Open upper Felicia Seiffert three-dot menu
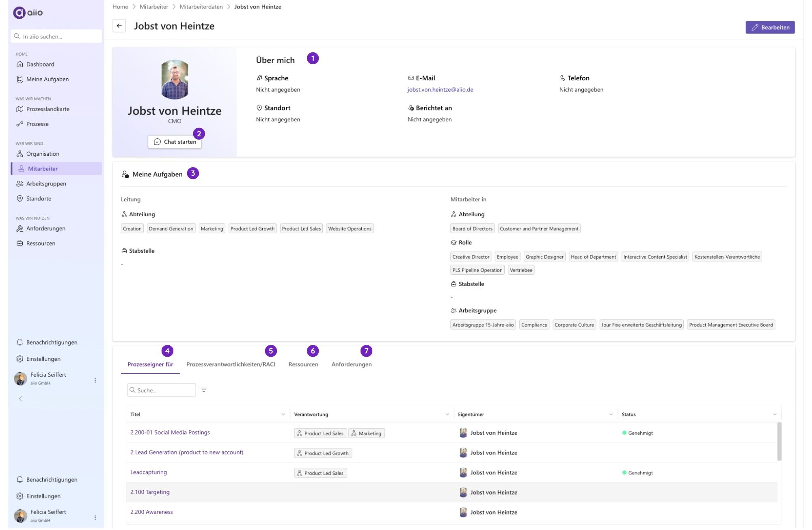The height and width of the screenshot is (530, 812). click(x=95, y=380)
